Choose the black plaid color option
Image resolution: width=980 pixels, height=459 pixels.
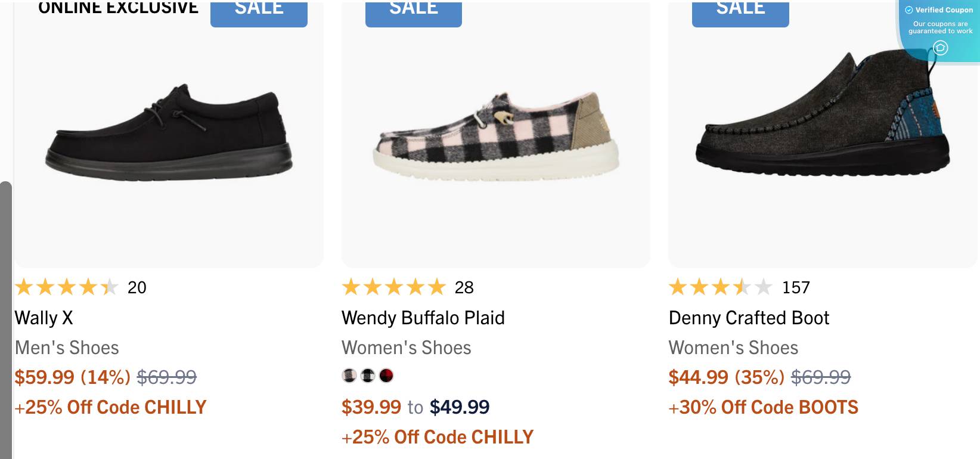pyautogui.click(x=367, y=376)
